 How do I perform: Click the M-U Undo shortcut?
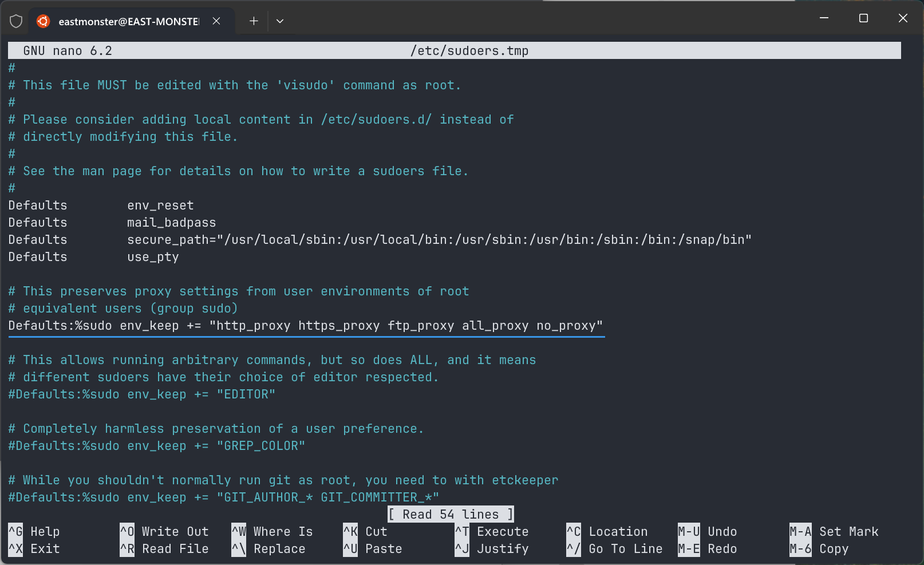[x=708, y=532]
